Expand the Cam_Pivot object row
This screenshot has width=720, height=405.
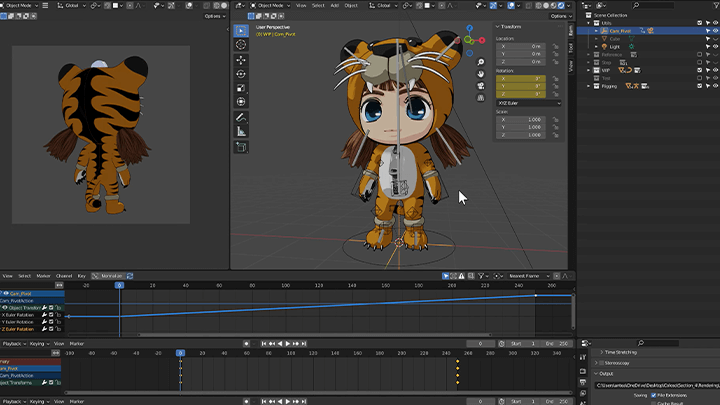click(596, 31)
